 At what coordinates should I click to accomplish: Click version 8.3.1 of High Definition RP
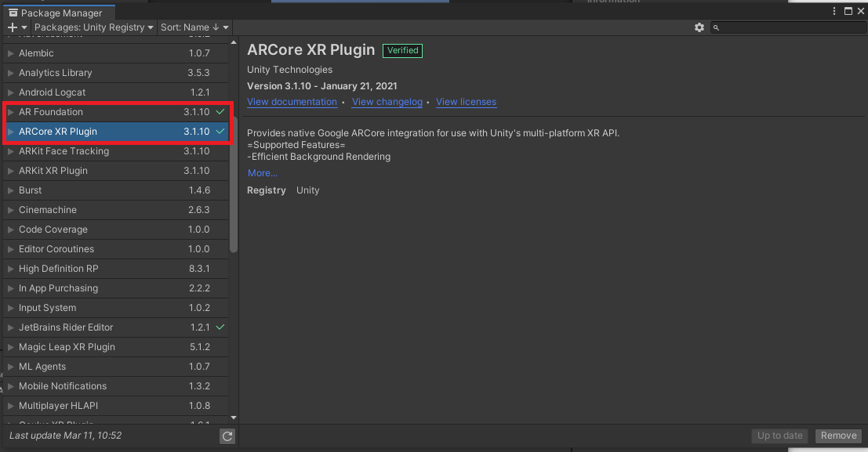pos(199,269)
